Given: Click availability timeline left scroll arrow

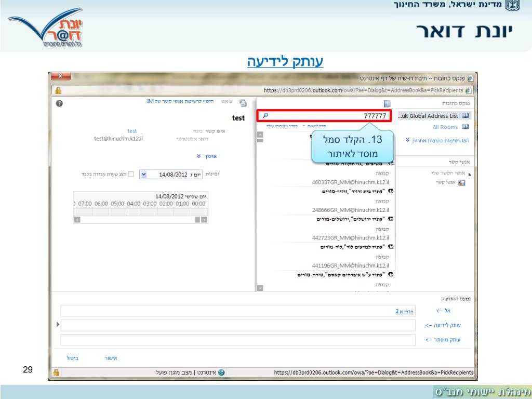Looking at the screenshot, I should (77, 220).
